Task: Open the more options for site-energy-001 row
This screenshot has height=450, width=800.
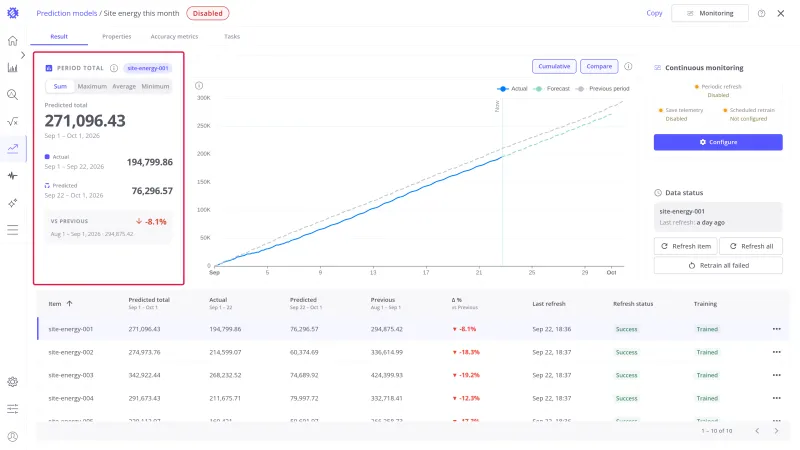Action: 777,329
